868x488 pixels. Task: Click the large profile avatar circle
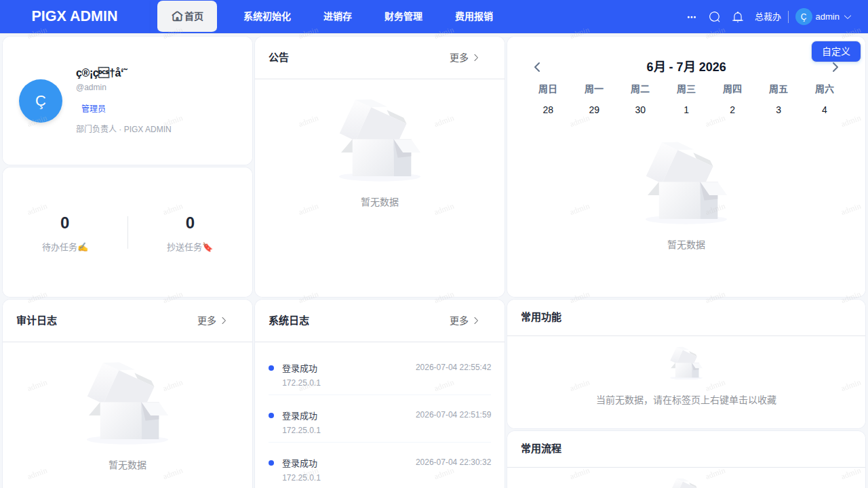pyautogui.click(x=41, y=101)
